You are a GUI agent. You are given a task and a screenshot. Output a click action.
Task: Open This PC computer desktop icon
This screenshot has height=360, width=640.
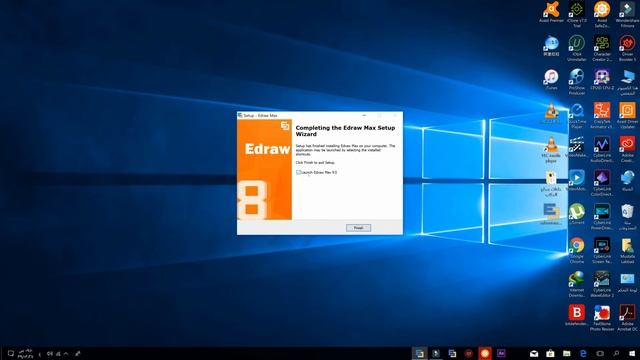tap(627, 82)
